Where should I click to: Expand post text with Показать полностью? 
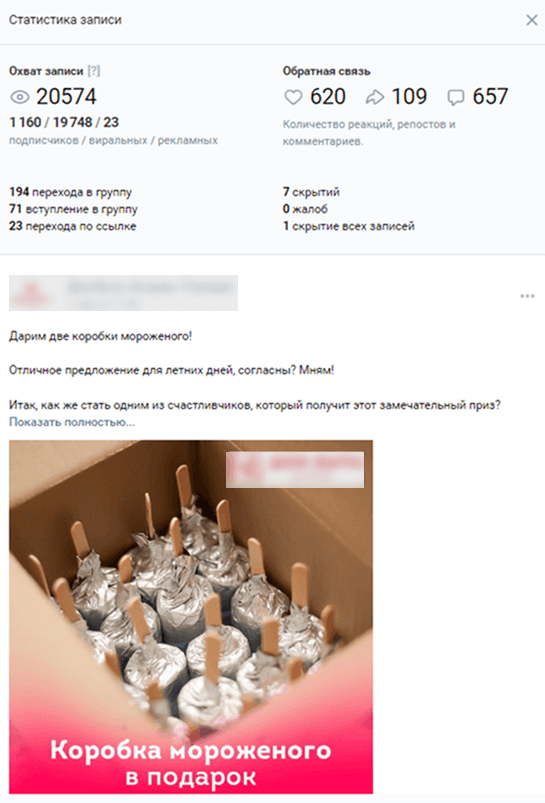tap(72, 422)
